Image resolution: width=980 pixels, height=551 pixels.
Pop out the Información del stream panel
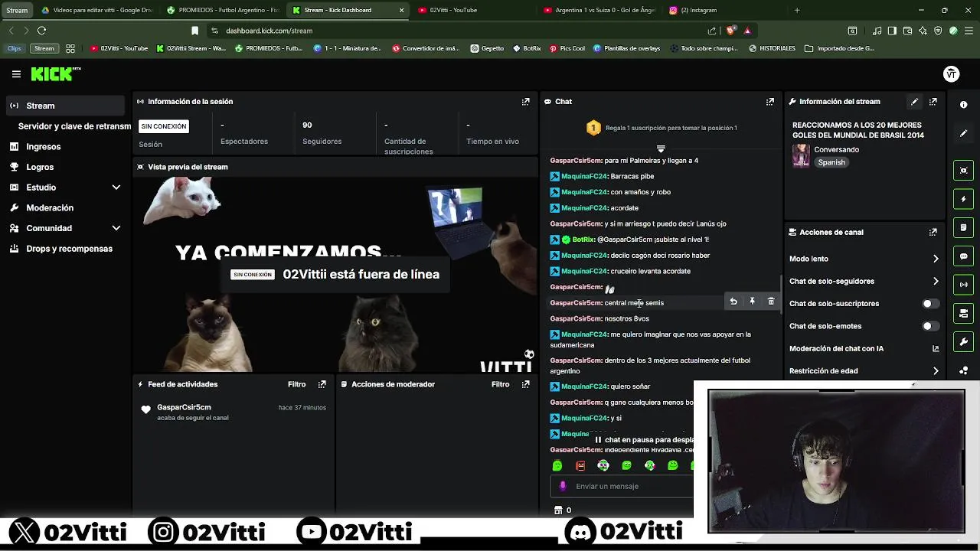pos(933,101)
